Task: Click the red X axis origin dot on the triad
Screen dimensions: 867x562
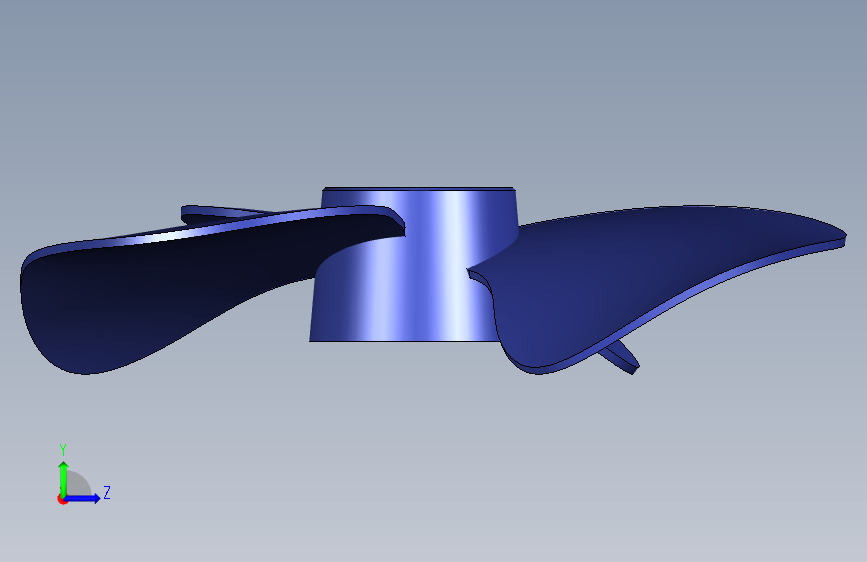Action: (62, 499)
